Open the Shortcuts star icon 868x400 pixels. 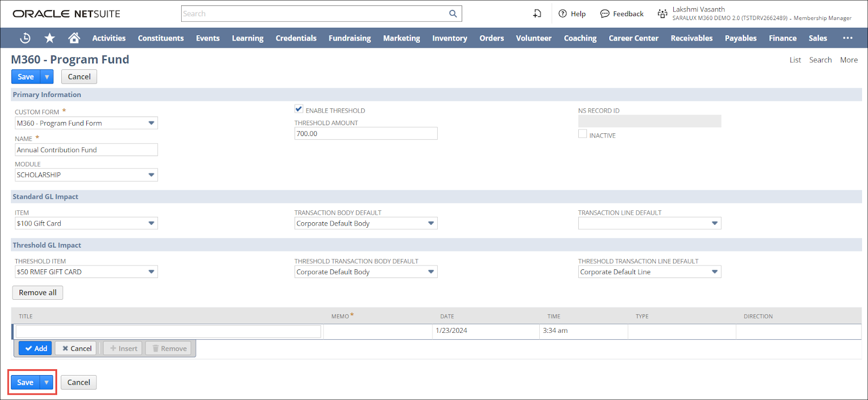[x=49, y=38]
